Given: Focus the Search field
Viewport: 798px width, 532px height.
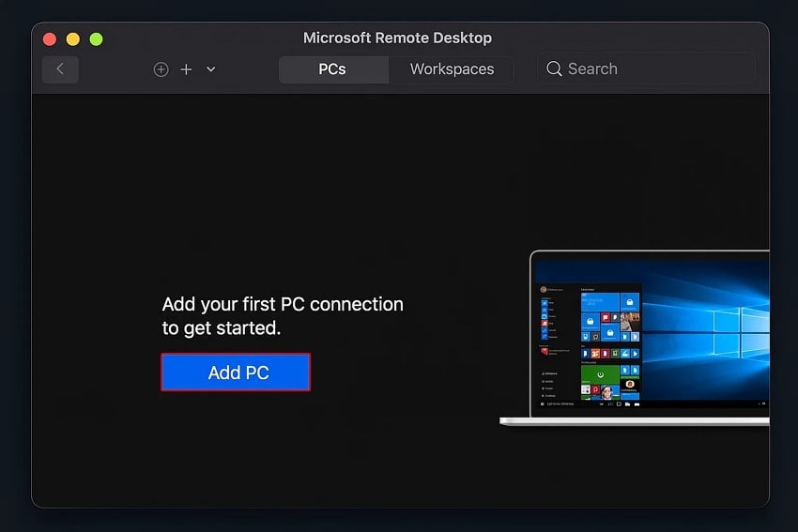Looking at the screenshot, I should coord(646,68).
